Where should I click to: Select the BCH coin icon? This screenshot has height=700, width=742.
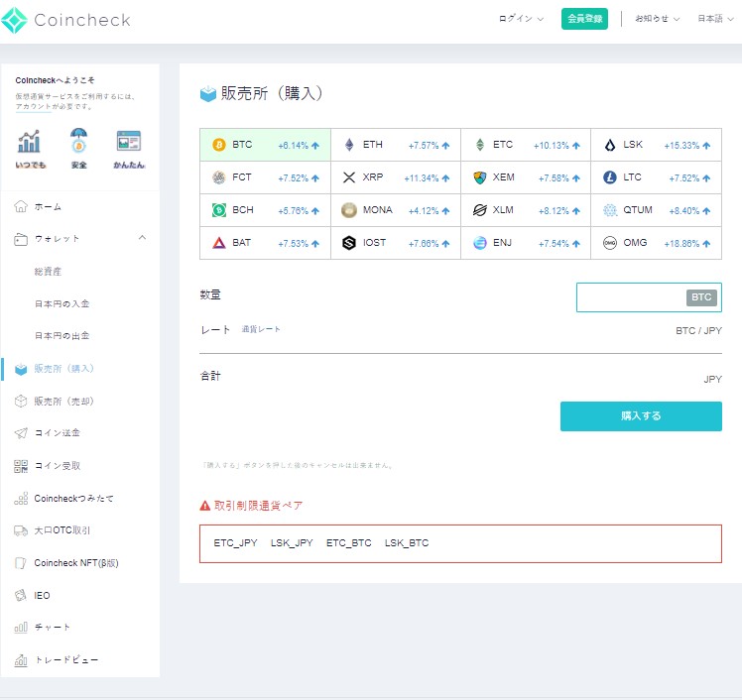point(218,210)
